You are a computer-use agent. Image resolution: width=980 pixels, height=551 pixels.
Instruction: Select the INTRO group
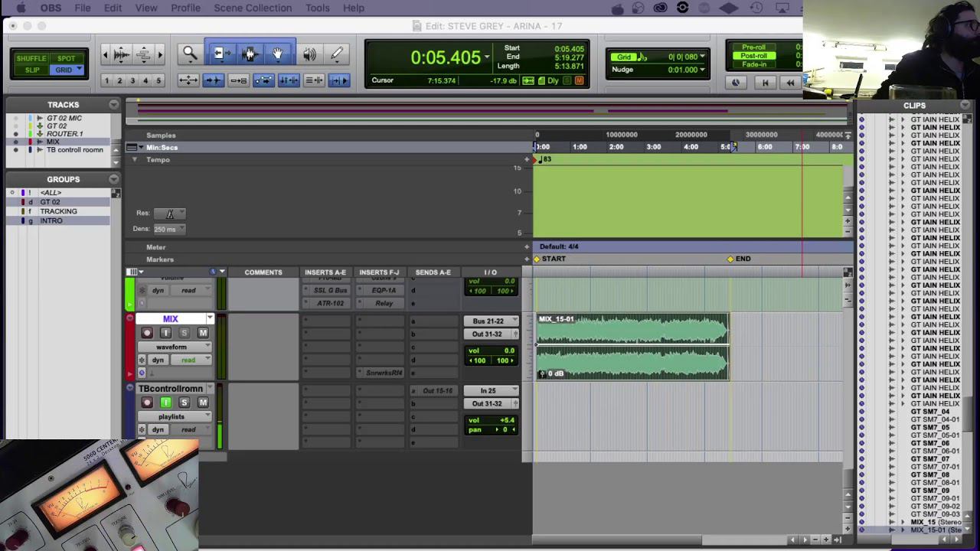(x=51, y=220)
